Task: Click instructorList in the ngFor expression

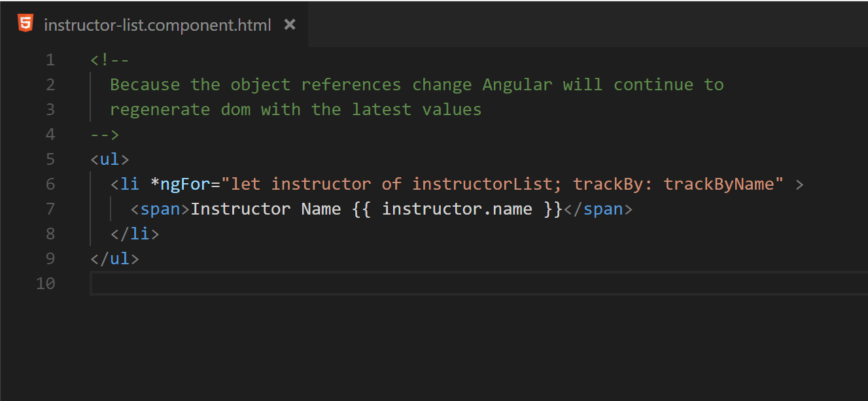Action: click(482, 184)
